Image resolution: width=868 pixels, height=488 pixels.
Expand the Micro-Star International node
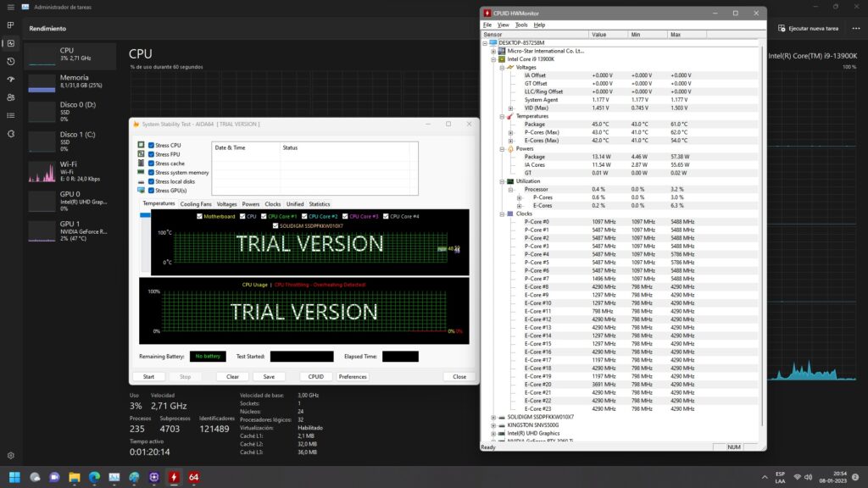[492, 50]
